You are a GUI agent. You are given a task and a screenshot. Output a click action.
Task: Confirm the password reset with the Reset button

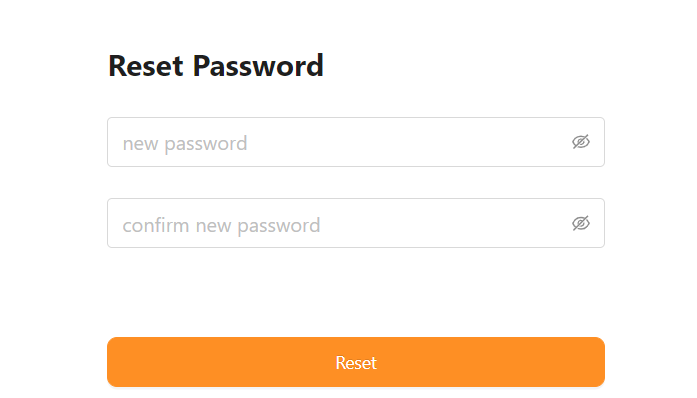(x=356, y=362)
